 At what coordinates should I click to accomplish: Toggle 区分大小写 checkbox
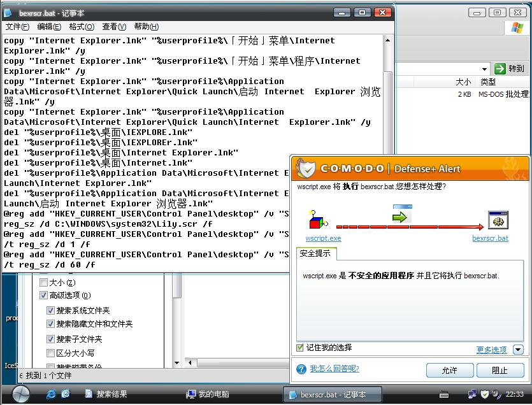pyautogui.click(x=50, y=353)
